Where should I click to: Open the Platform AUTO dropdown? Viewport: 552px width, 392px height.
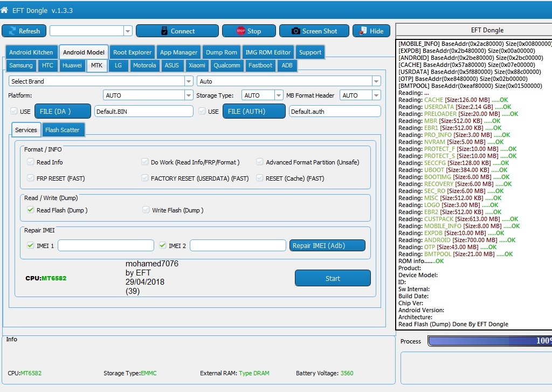pyautogui.click(x=189, y=95)
